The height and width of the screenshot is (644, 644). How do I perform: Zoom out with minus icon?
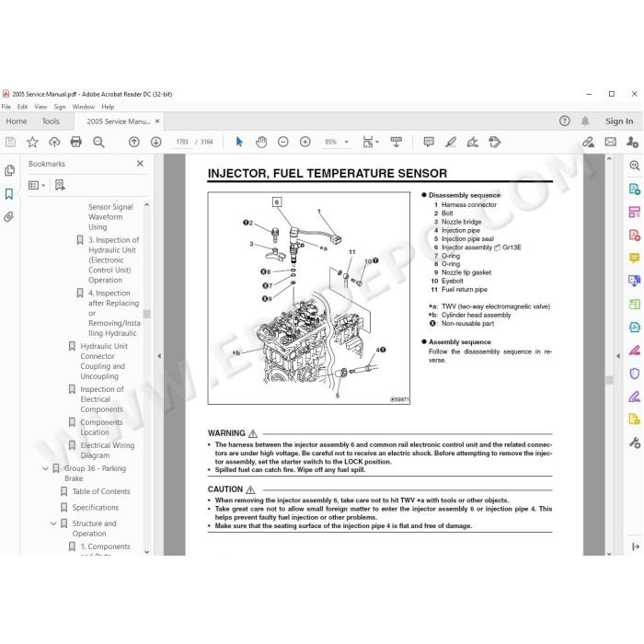tap(283, 142)
